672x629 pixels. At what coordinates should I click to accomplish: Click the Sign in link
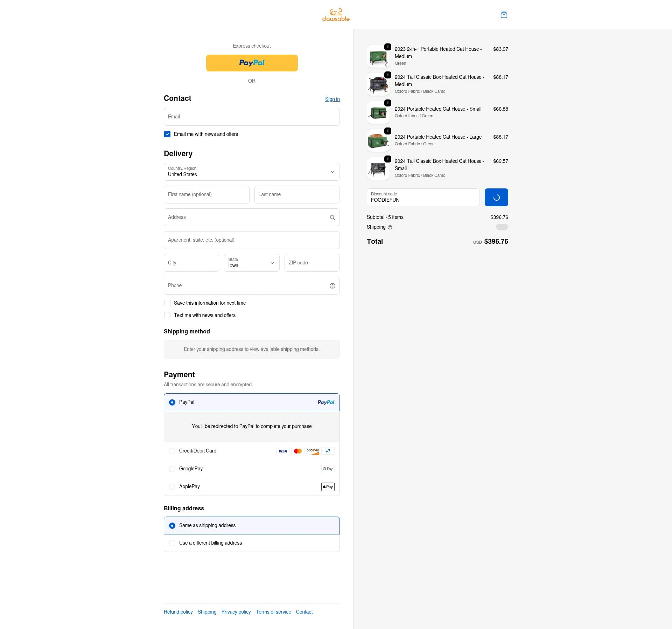[x=332, y=99]
